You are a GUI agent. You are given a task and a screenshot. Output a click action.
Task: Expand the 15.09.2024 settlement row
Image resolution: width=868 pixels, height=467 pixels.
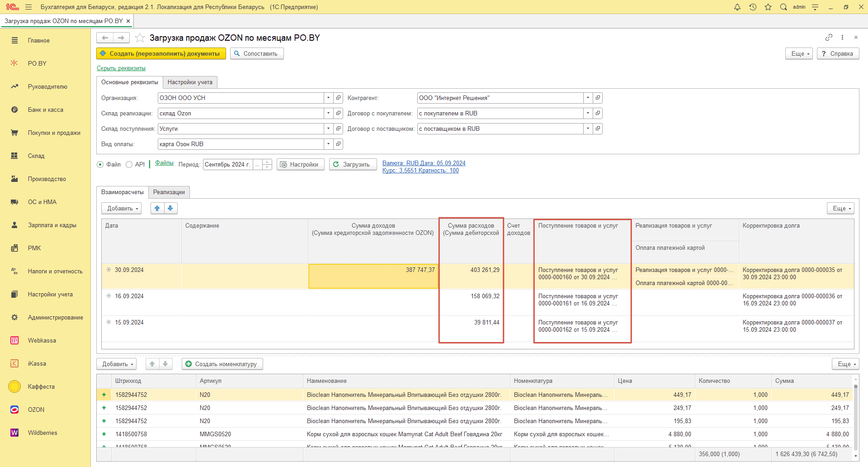108,322
